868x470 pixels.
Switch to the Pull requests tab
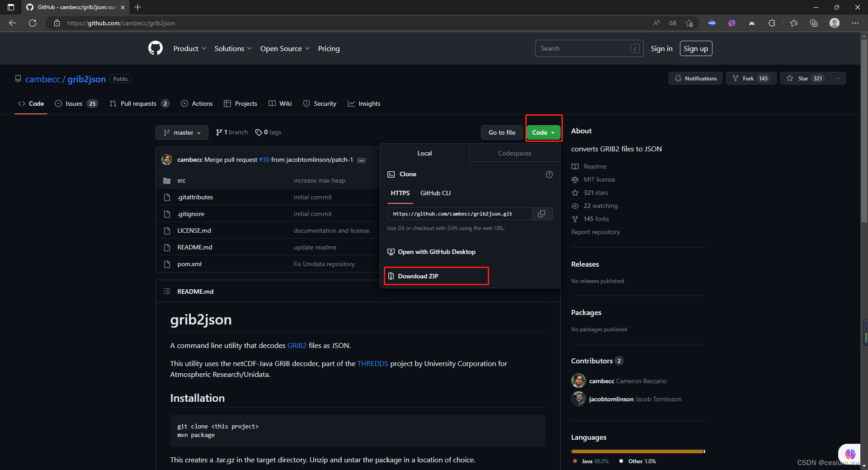tap(140, 103)
